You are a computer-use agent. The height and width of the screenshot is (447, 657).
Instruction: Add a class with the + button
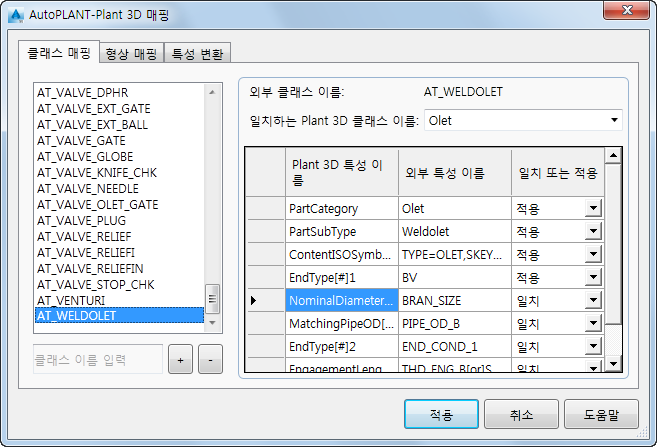[x=180, y=359]
